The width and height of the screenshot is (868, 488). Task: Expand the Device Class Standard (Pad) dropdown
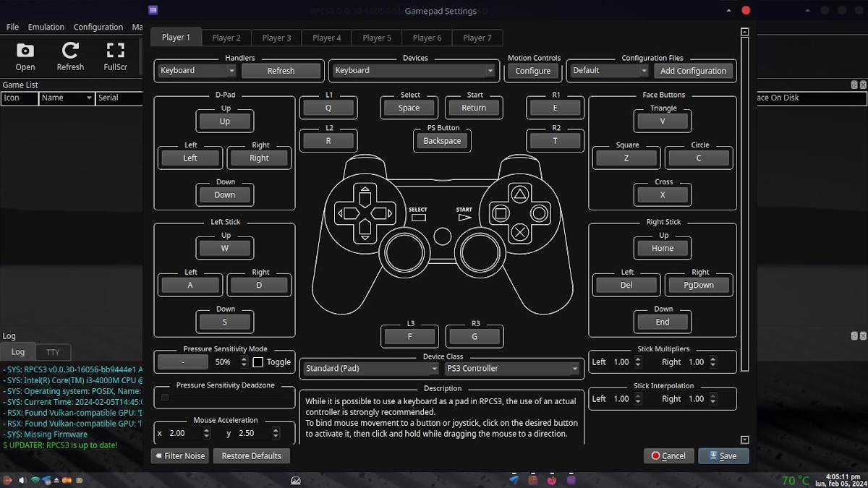(370, 369)
